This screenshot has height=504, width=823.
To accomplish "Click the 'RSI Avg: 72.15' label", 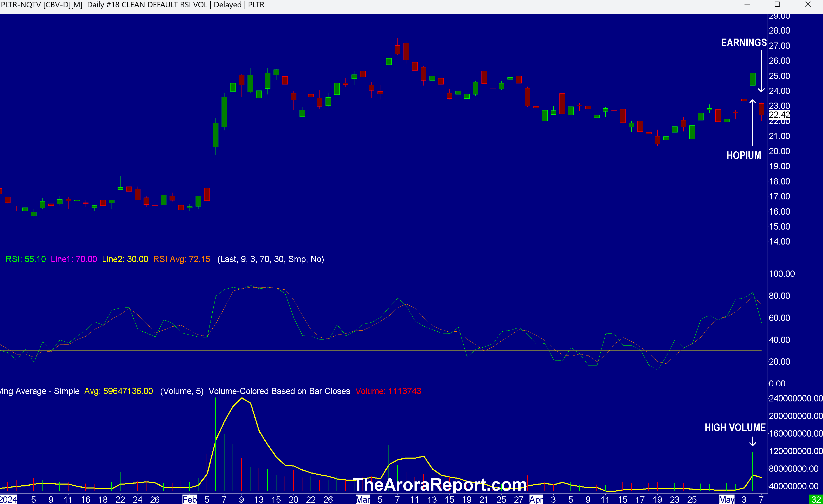I will pyautogui.click(x=182, y=259).
